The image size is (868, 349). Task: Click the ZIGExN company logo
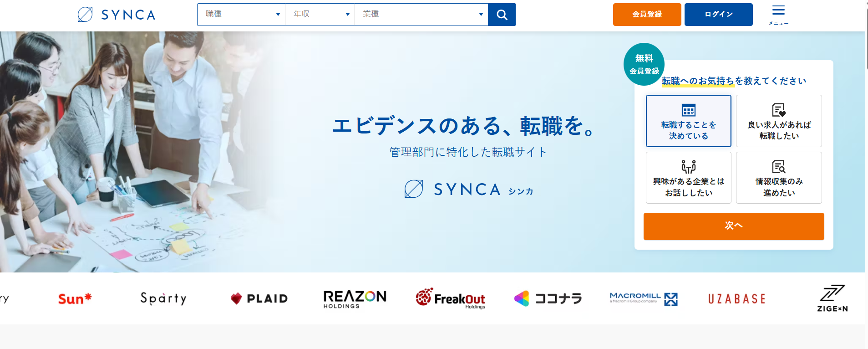832,298
